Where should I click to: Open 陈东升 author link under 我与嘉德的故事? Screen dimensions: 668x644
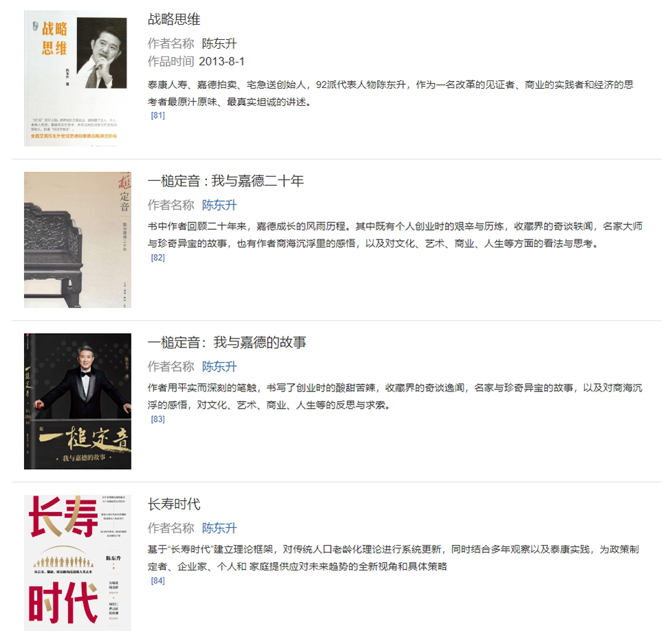219,367
